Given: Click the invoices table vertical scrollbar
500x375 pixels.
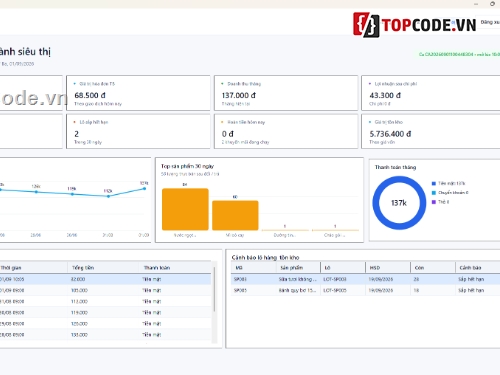Looking at the screenshot, I should click(215, 289).
